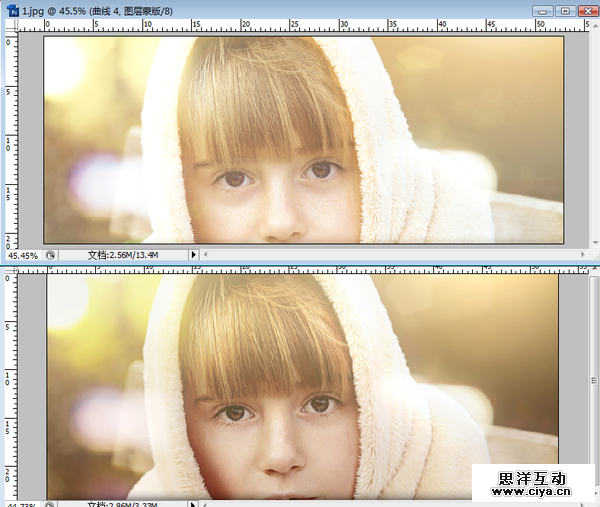The height and width of the screenshot is (507, 600).
Task: Click the right scroll arrow of the top horizontal scrollbar
Action: [x=583, y=254]
